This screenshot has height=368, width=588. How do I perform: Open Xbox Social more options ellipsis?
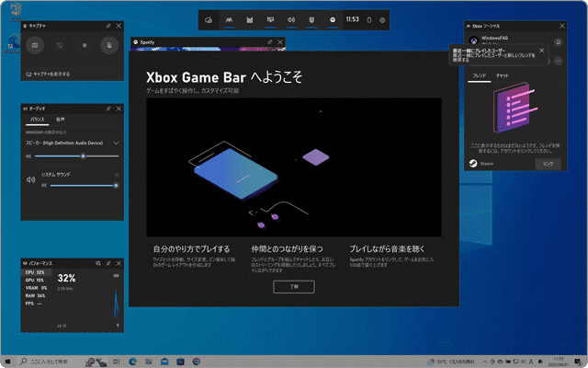(x=559, y=61)
